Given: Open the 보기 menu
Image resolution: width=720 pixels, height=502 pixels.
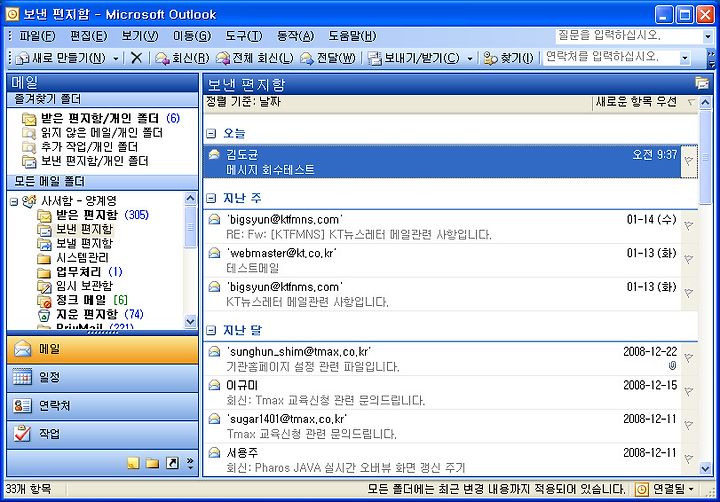Looking at the screenshot, I should [140, 36].
